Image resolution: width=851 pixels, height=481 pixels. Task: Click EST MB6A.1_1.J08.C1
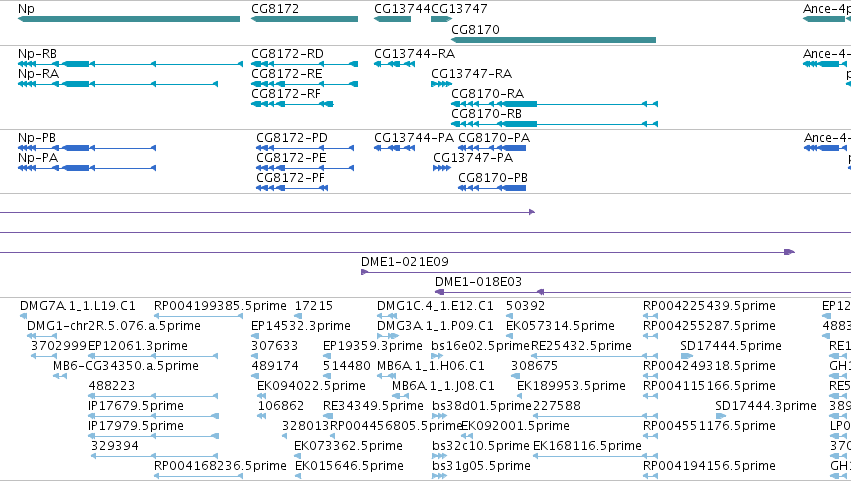pos(443,386)
